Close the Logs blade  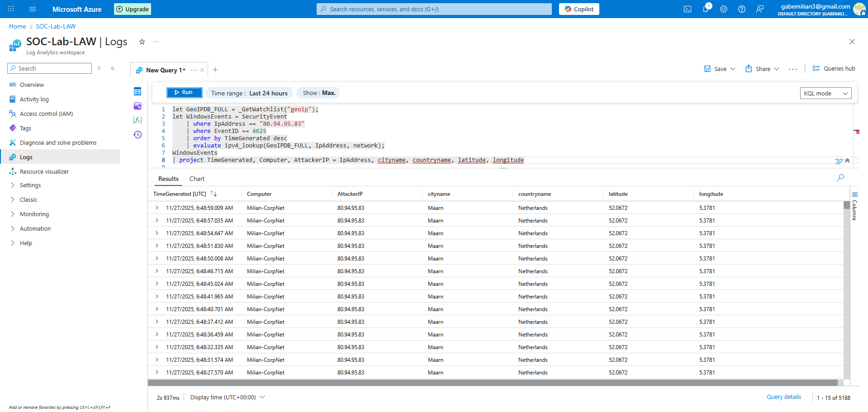pyautogui.click(x=852, y=42)
